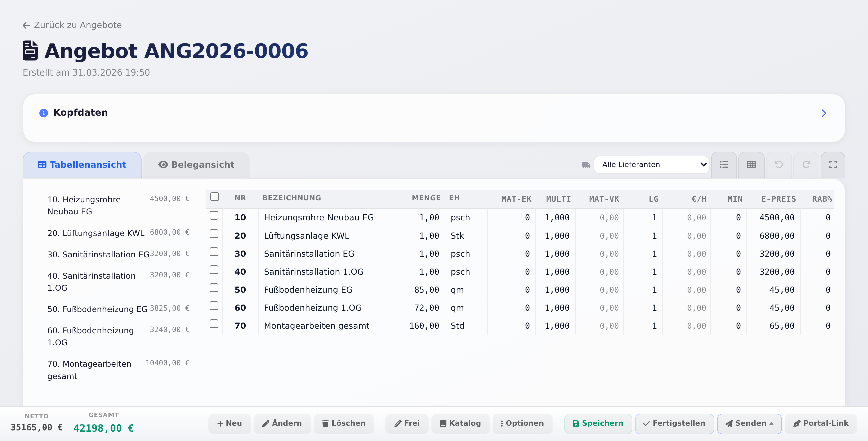868x441 pixels.
Task: Expand Kopfdaten using the right chevron
Action: (x=824, y=113)
